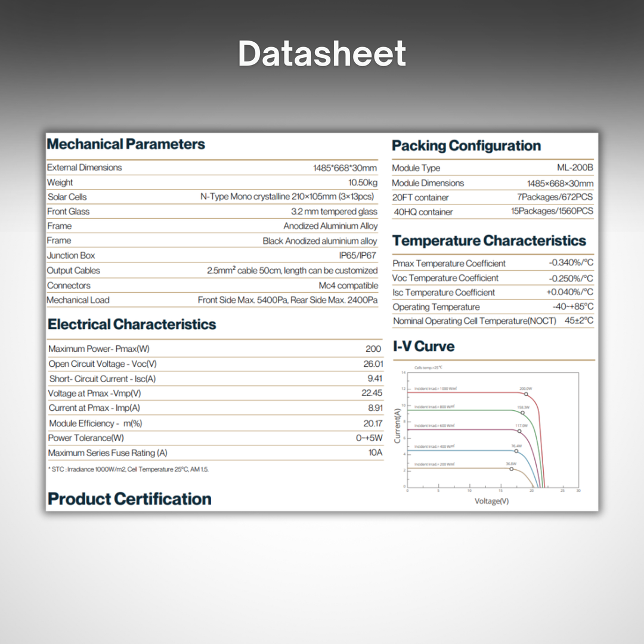The height and width of the screenshot is (644, 644).
Task: Click the 36.8W marker on the lowest curve
Action: [511, 469]
